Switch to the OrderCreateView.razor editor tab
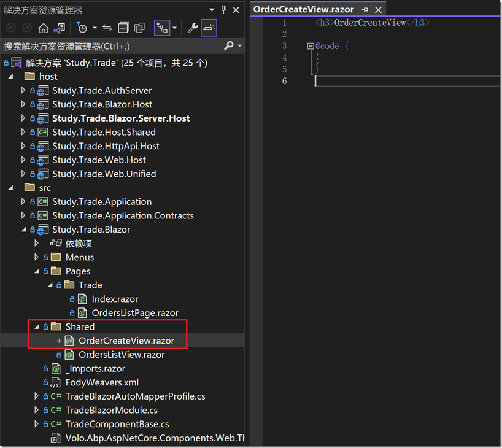502x448 pixels. (x=304, y=9)
